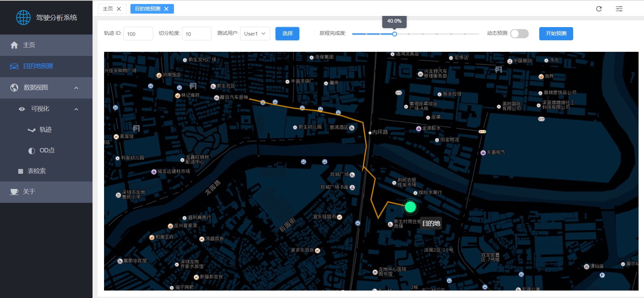
Task: Click the cup icon beside 关于
Action: pos(14,192)
